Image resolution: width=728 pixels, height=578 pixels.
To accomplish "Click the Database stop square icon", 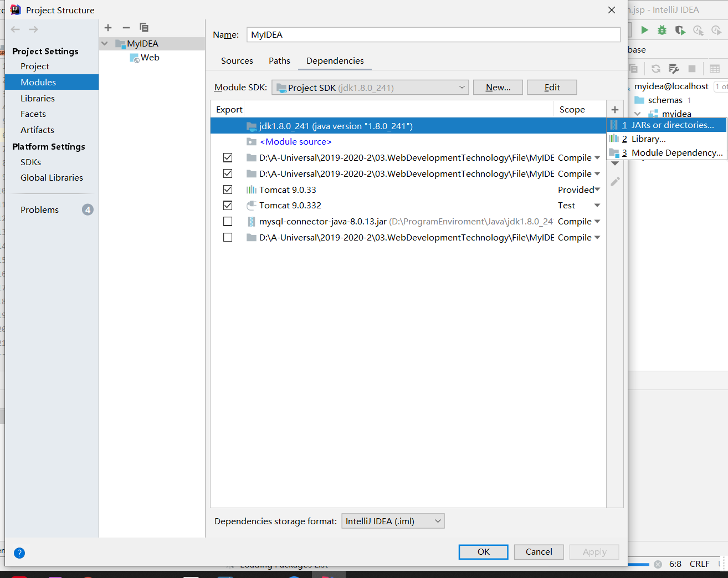I will 692,69.
